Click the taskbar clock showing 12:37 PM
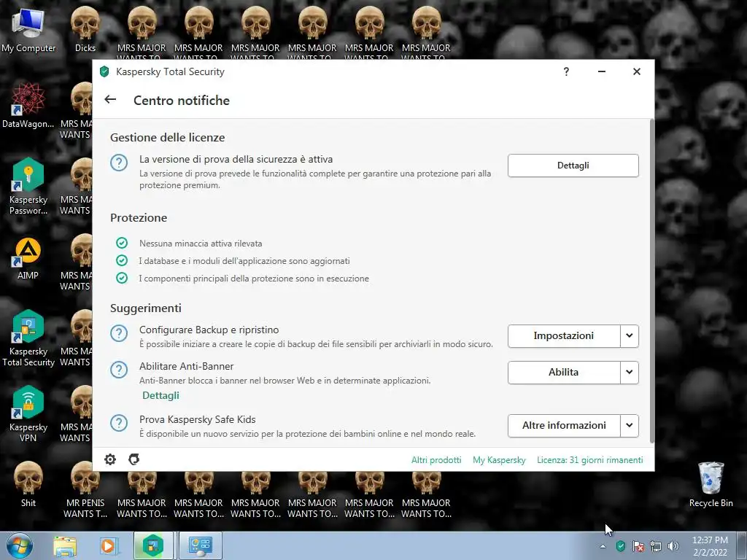This screenshot has height=560, width=747. [x=710, y=545]
